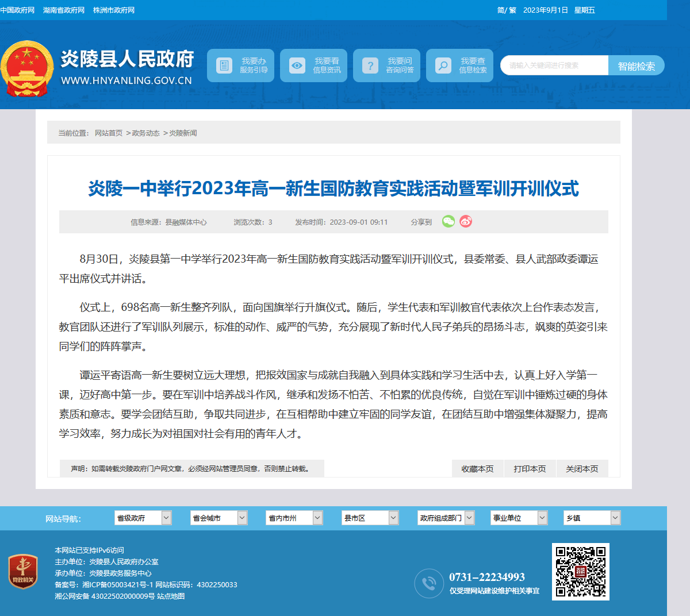Image resolution: width=690 pixels, height=616 pixels.
Task: Open 我要办 服务引导 document icon
Action: 224,66
